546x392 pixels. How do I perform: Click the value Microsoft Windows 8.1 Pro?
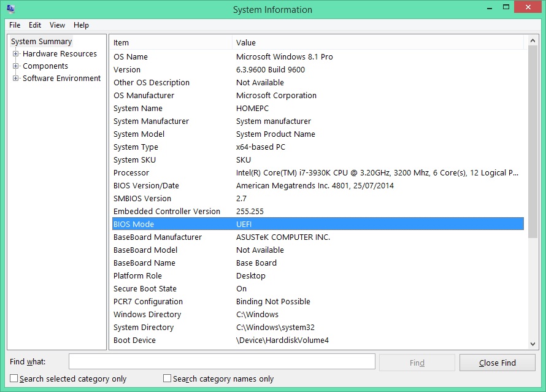[284, 57]
